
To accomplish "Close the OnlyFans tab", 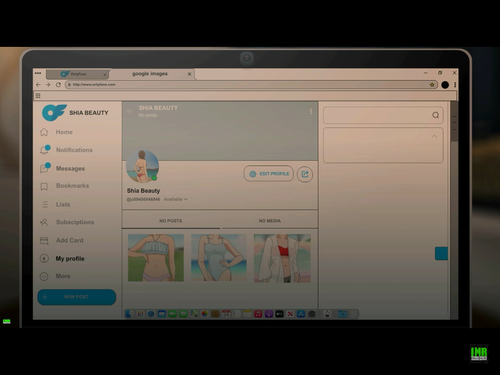I will pos(105,75).
